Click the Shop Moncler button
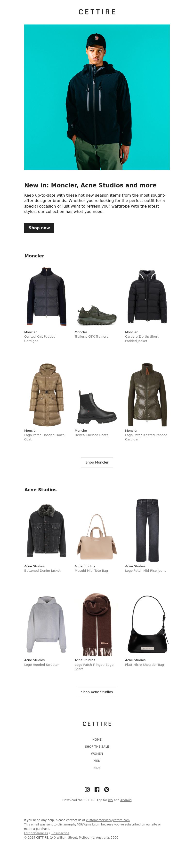 tap(97, 462)
